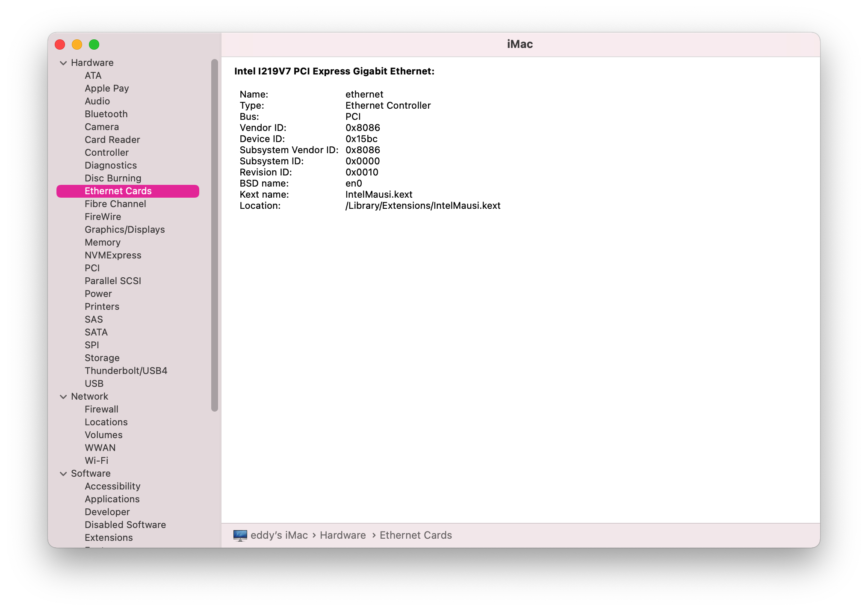The width and height of the screenshot is (868, 611).
Task: Click the iMac computer icon in path bar
Action: coord(240,535)
